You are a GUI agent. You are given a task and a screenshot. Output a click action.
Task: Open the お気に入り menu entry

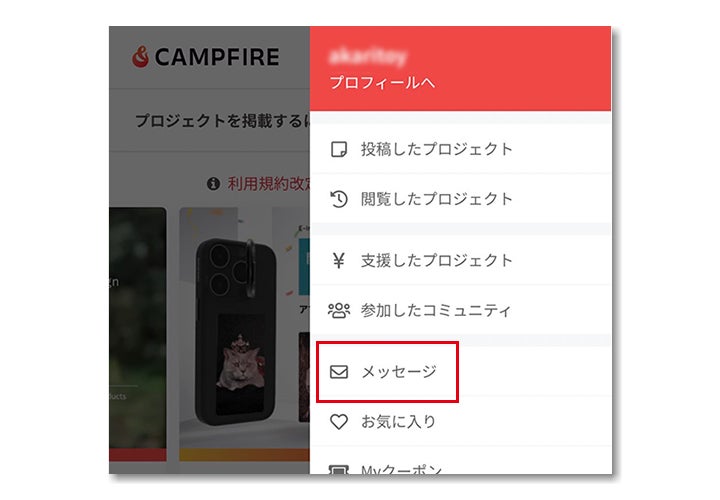[461, 421]
